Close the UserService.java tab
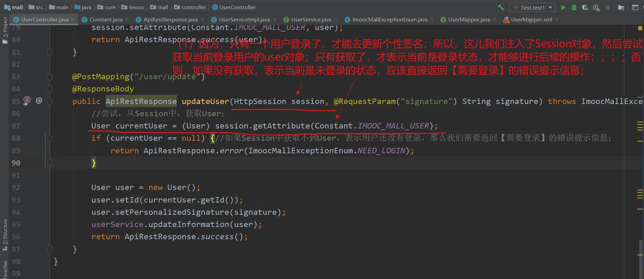The width and height of the screenshot is (644, 279). [x=336, y=19]
